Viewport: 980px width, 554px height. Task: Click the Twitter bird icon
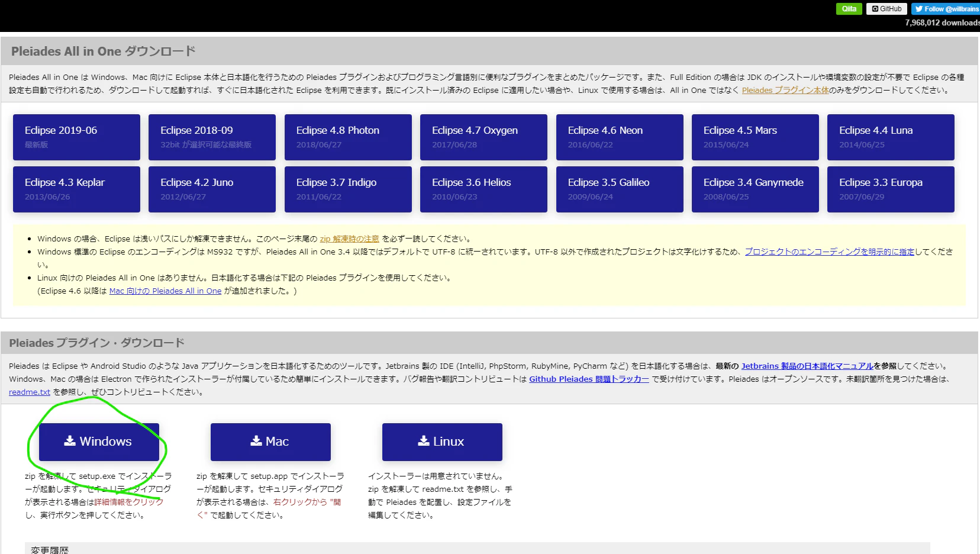click(919, 9)
